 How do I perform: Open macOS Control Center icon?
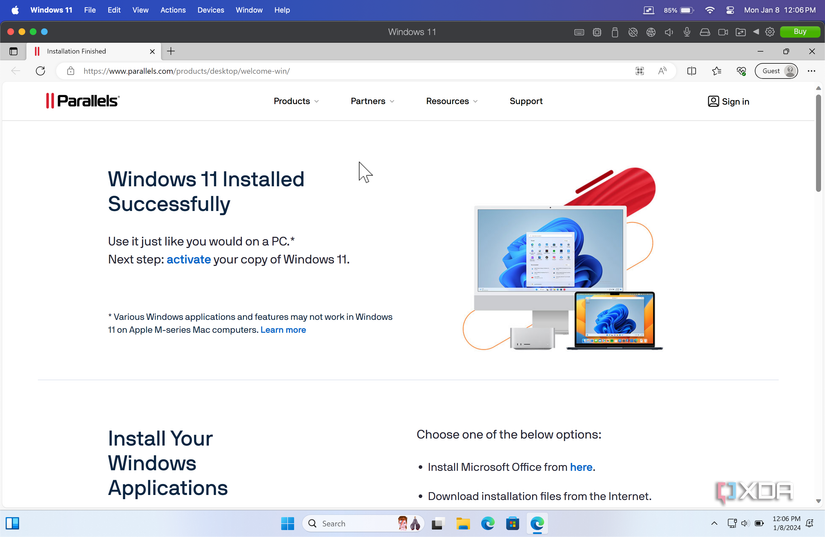pos(730,10)
